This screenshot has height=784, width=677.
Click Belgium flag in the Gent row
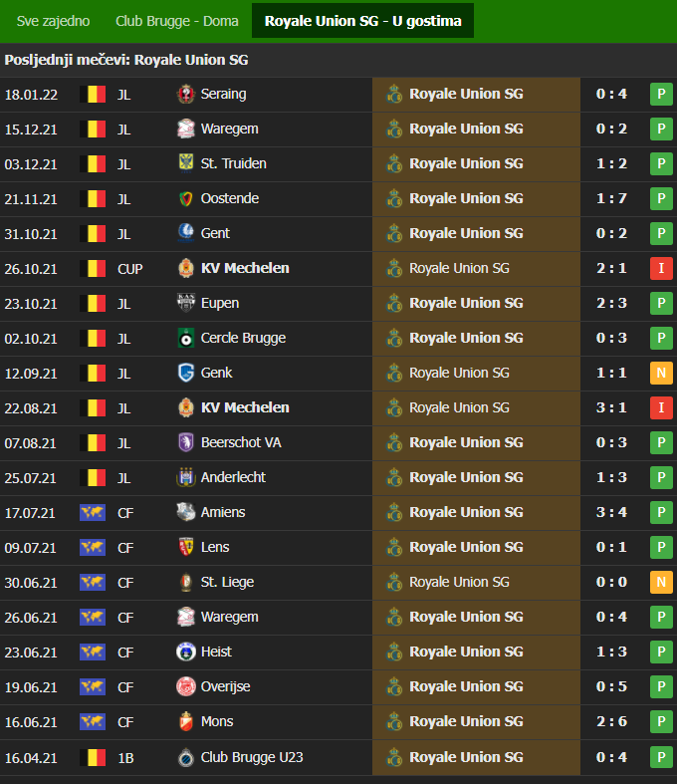[x=93, y=234]
